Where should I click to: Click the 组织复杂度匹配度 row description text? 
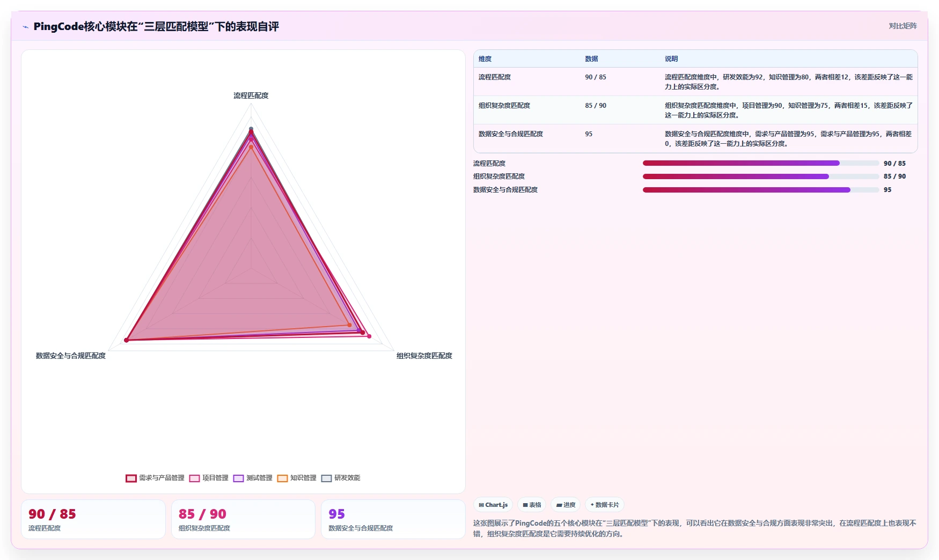(789, 110)
